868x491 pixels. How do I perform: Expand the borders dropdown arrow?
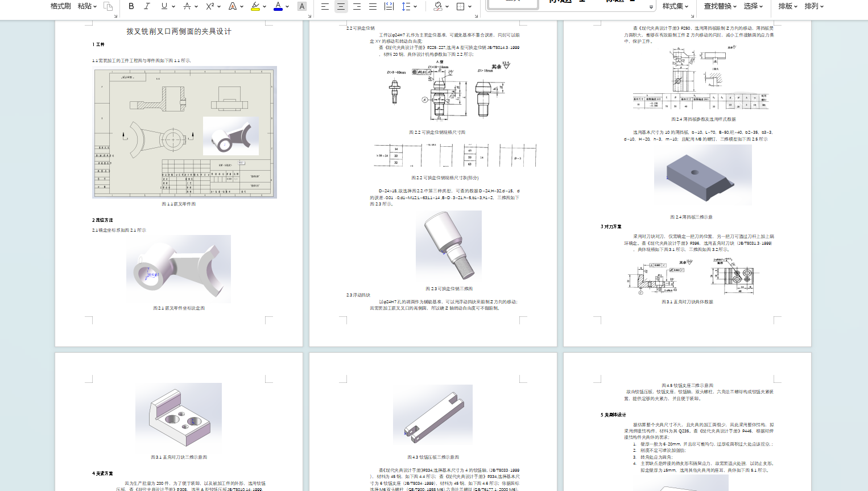tap(470, 7)
